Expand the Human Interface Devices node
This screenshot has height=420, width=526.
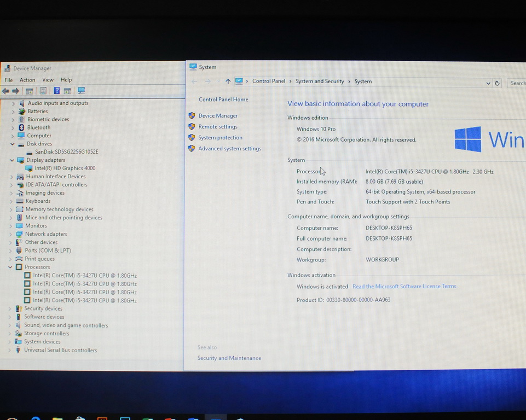click(x=11, y=177)
